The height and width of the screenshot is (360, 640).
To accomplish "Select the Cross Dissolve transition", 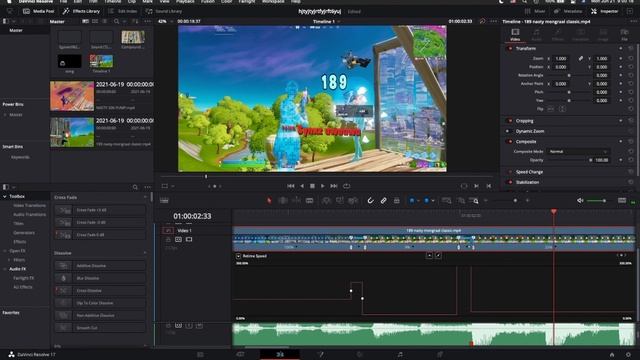I will [100, 291].
